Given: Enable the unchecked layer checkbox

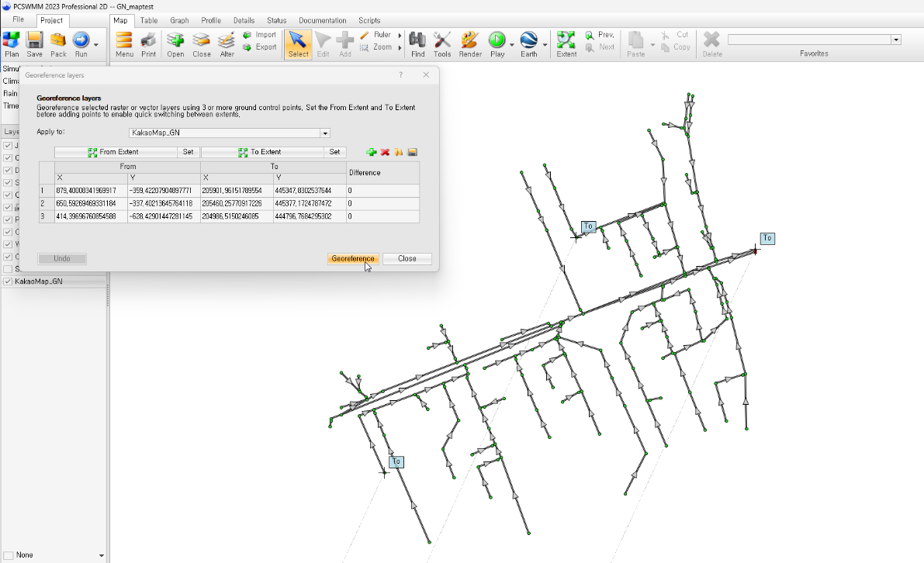Looking at the screenshot, I should (8, 269).
